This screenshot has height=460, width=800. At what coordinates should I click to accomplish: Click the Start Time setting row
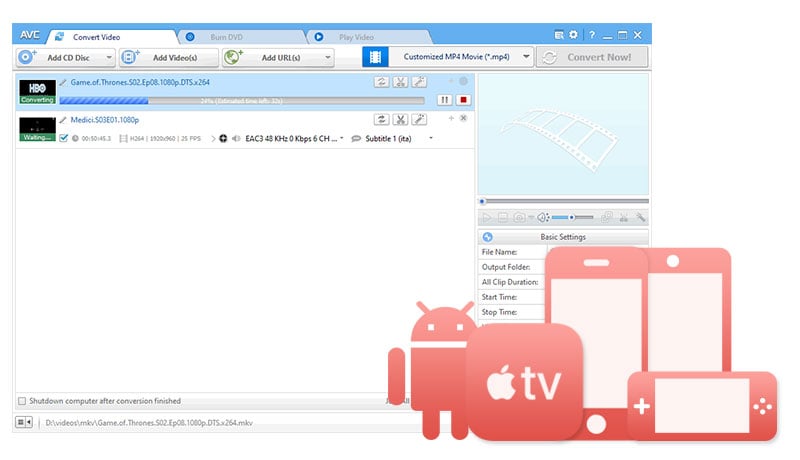tap(512, 297)
